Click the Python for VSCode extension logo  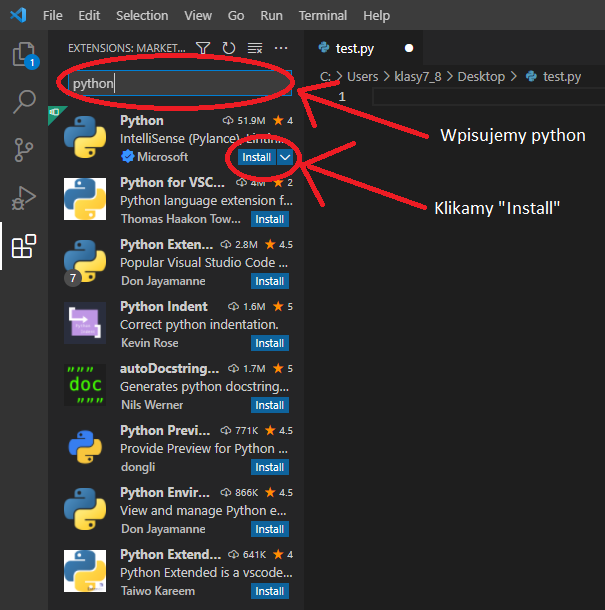85,199
